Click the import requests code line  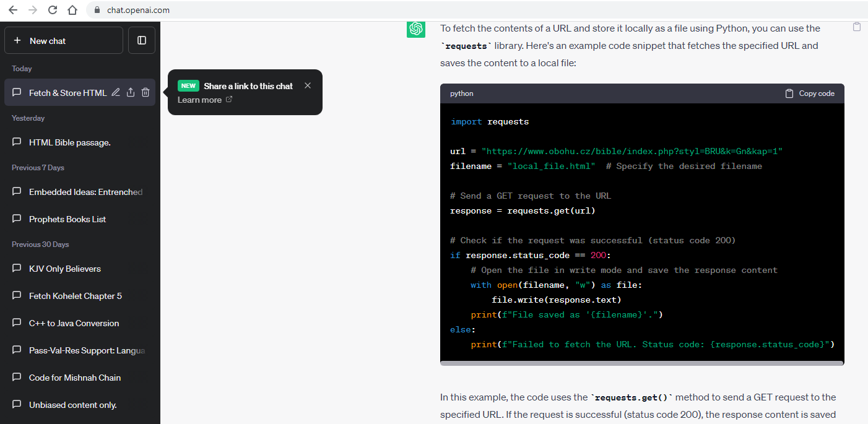(x=490, y=121)
